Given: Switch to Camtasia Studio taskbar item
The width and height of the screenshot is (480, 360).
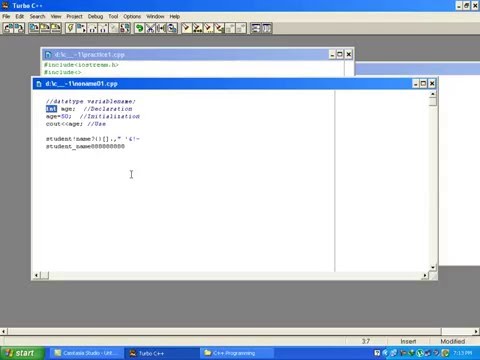Looking at the screenshot, I should coord(86,353).
